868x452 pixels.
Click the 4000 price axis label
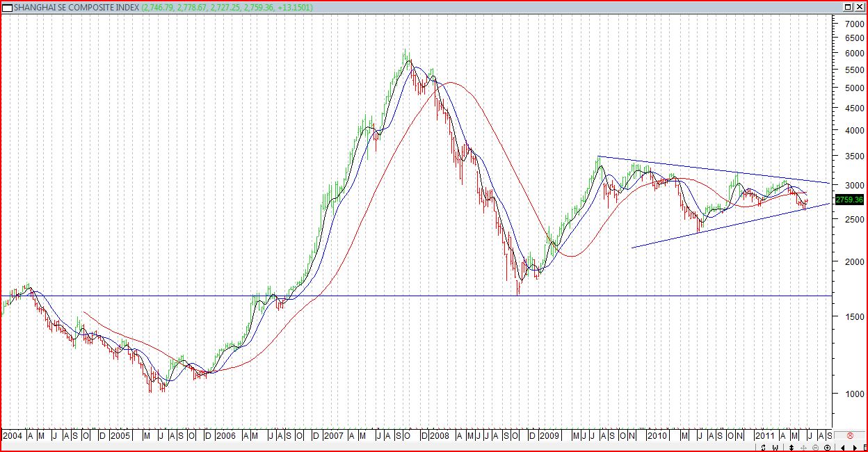tap(854, 131)
